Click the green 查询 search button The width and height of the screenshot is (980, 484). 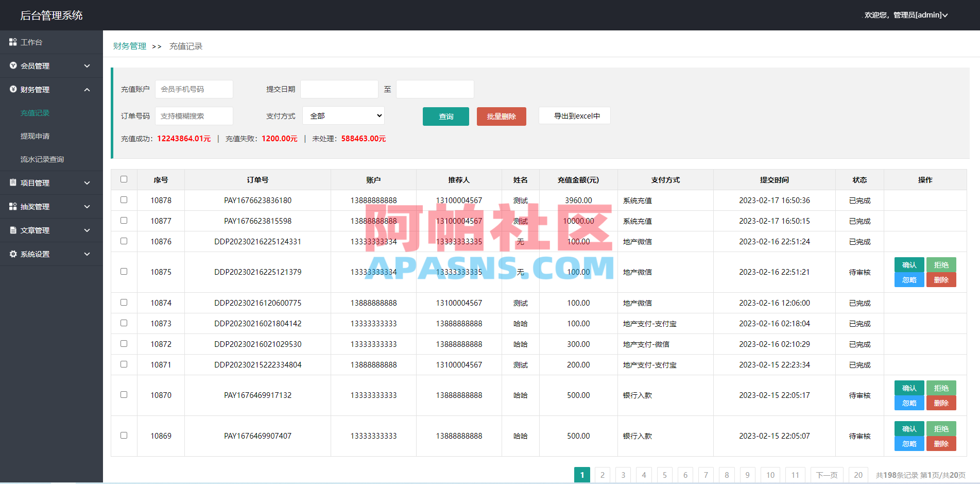(445, 116)
